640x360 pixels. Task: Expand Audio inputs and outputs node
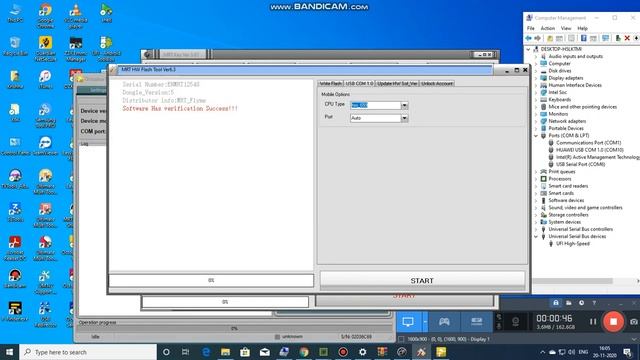coord(536,56)
